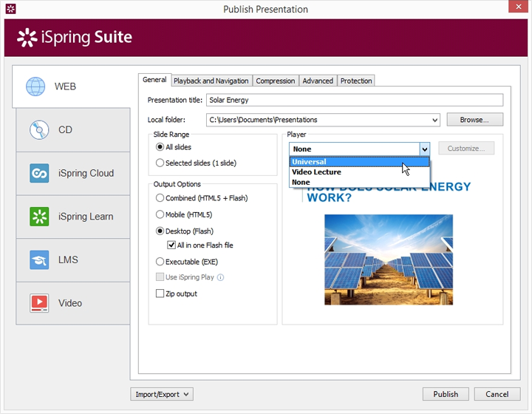
Task: Select the iSpring Cloud destination label
Action: 86,174
